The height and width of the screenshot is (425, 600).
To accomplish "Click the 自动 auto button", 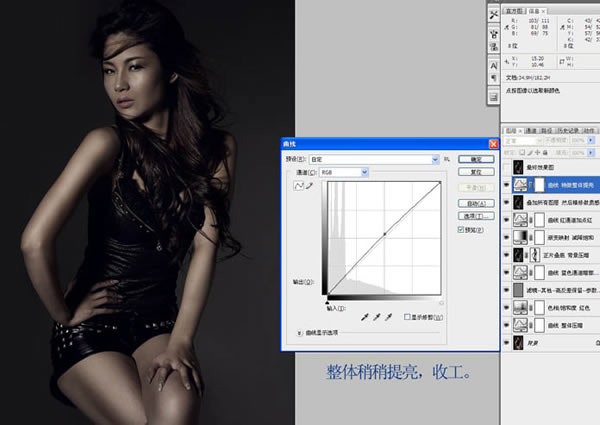I will (x=476, y=201).
